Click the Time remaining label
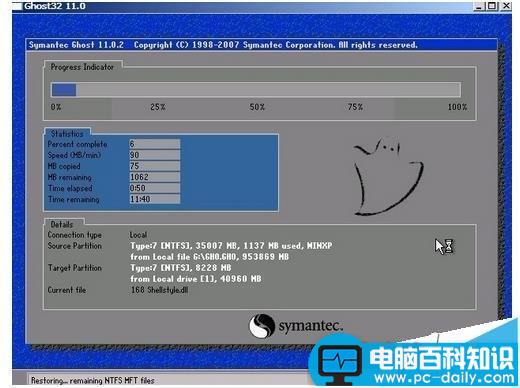This screenshot has height=388, width=520. click(x=74, y=199)
